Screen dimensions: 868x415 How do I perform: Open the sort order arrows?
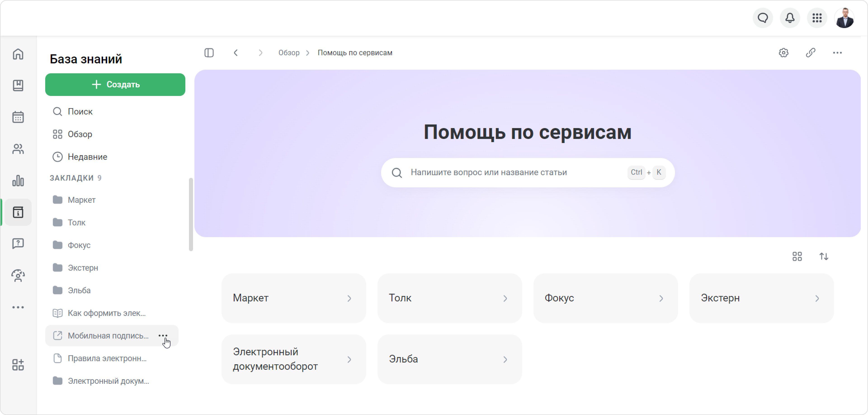tap(824, 256)
